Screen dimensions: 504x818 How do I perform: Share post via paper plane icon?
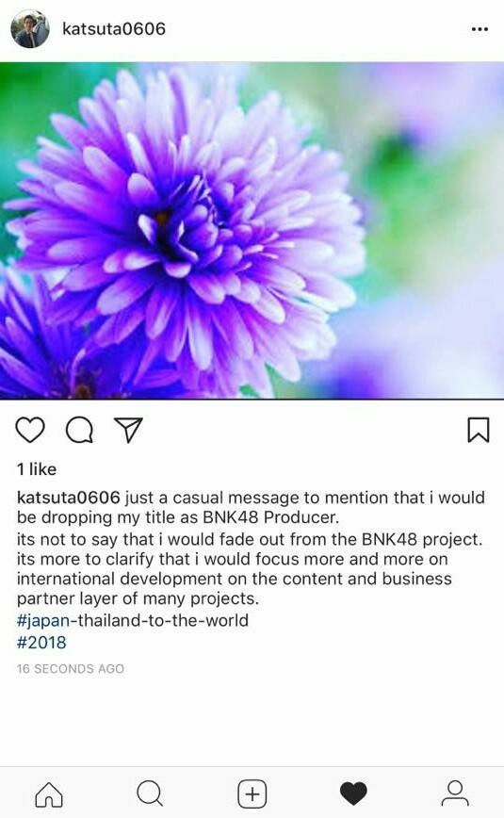[x=128, y=430]
